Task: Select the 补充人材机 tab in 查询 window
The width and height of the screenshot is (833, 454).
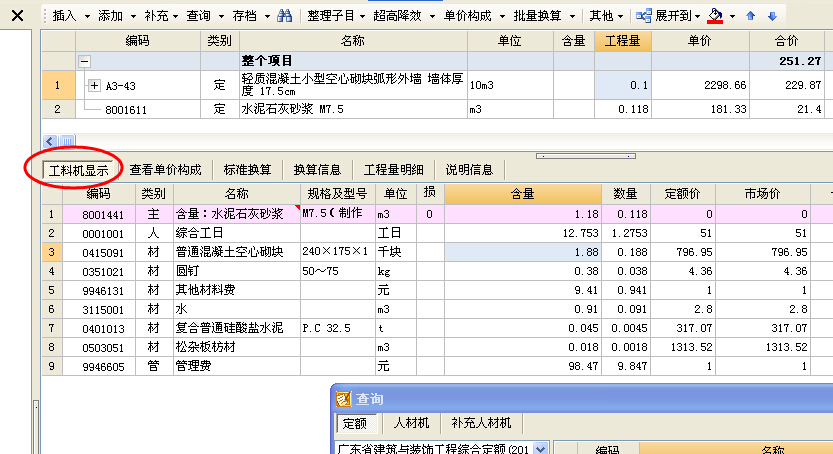Action: (x=481, y=423)
